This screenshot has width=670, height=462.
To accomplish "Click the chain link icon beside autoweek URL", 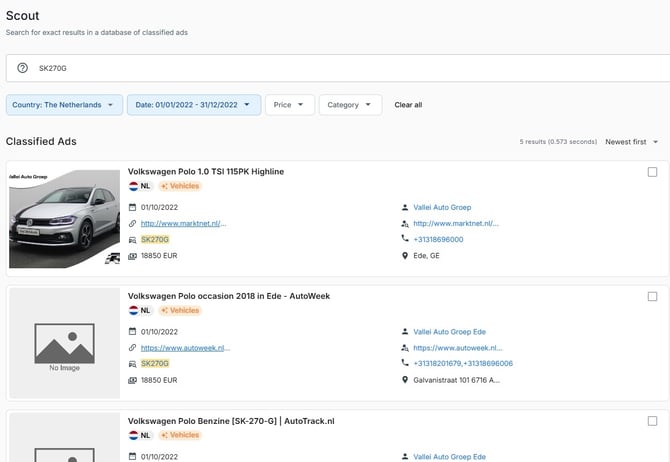I will 132,348.
